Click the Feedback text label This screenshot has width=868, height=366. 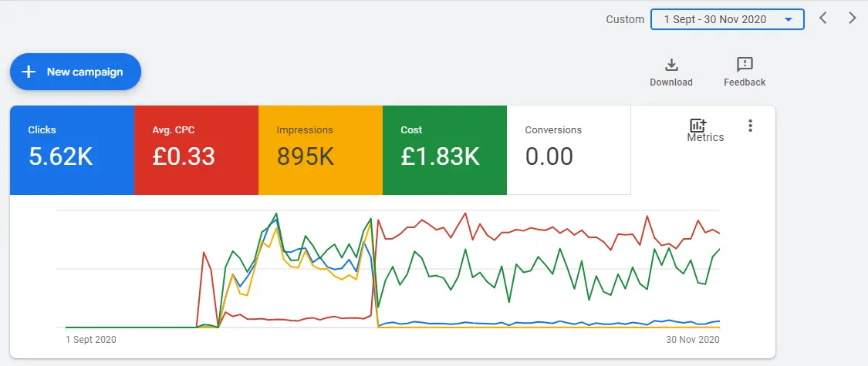pos(745,82)
